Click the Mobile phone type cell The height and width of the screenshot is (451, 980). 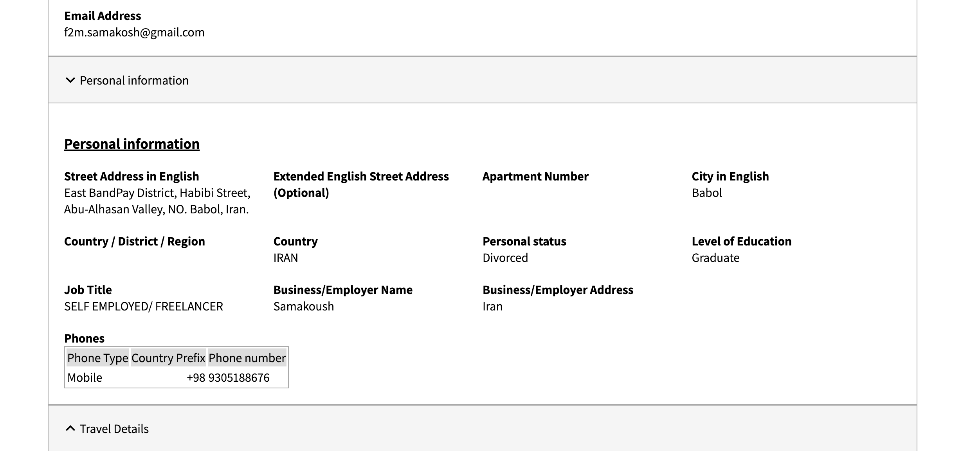(x=85, y=378)
